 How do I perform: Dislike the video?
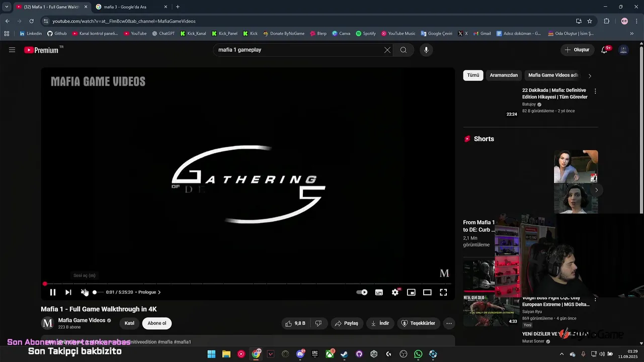point(318,323)
